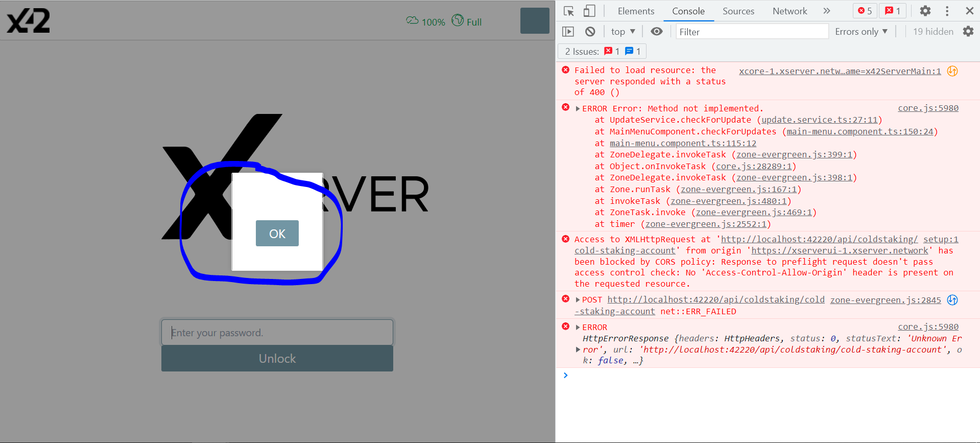
Task: Follow the https://xserverui-1.xserver.network link
Action: pyautogui.click(x=840, y=251)
